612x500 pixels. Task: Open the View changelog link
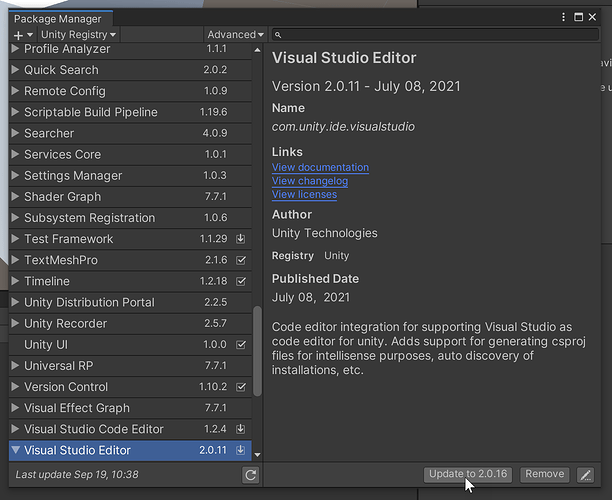(309, 181)
